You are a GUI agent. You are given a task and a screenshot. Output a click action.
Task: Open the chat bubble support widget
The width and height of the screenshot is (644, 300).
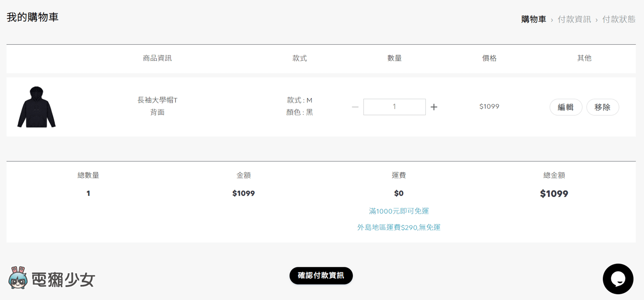point(618,279)
